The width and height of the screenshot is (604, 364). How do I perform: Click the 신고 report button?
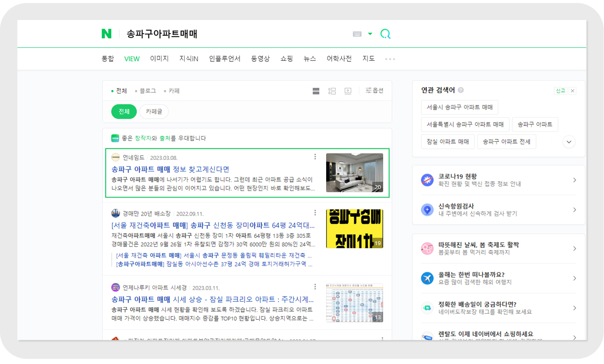560,91
